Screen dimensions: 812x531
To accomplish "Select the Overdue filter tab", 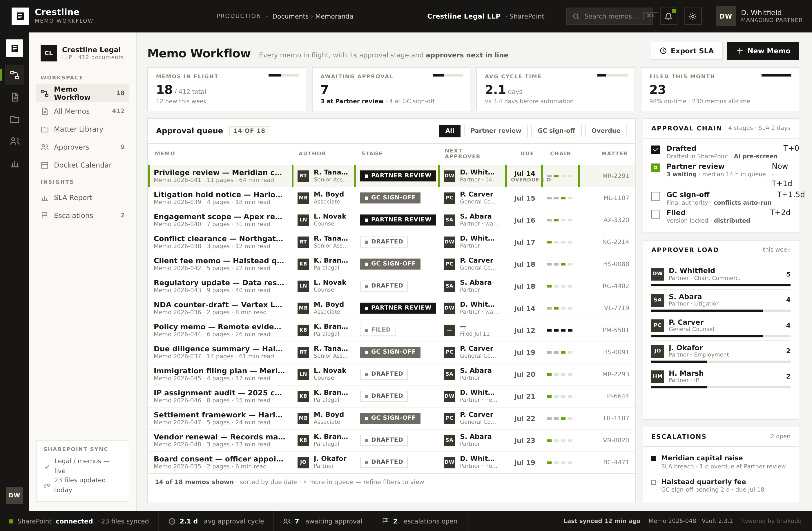I will [606, 131].
